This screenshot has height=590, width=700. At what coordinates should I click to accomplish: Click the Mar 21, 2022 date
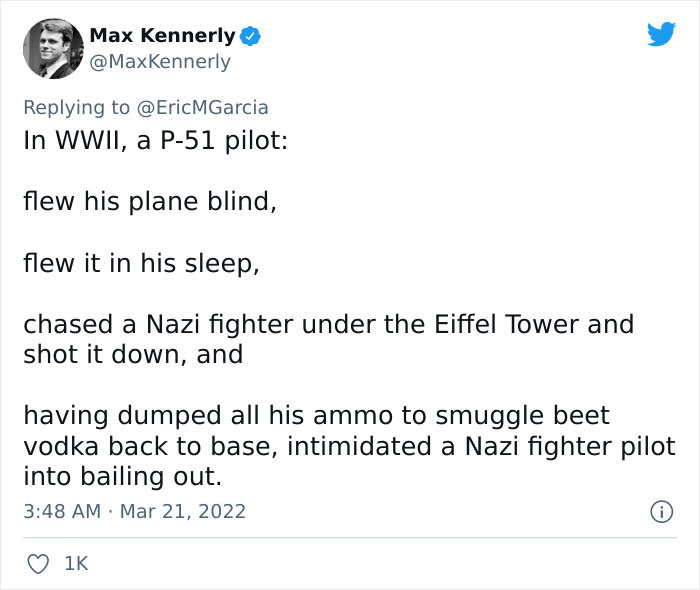click(183, 512)
